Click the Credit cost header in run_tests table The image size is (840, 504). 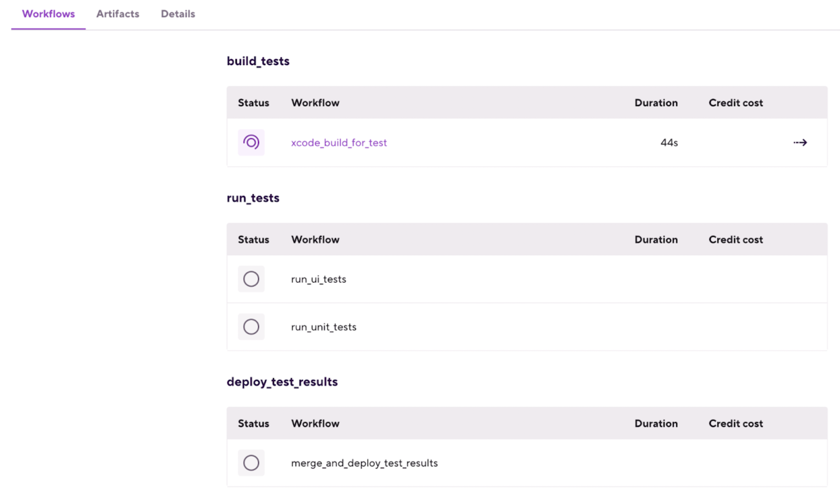pyautogui.click(x=736, y=240)
